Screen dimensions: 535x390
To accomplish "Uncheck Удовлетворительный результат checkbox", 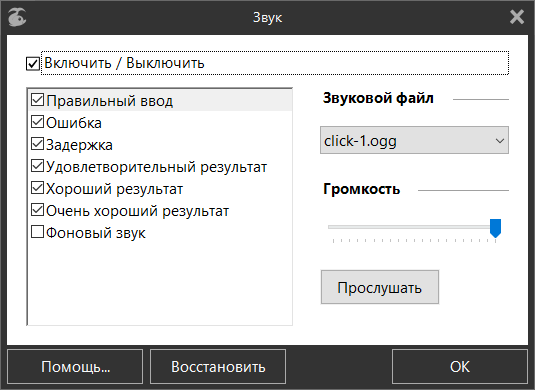I will click(37, 166).
